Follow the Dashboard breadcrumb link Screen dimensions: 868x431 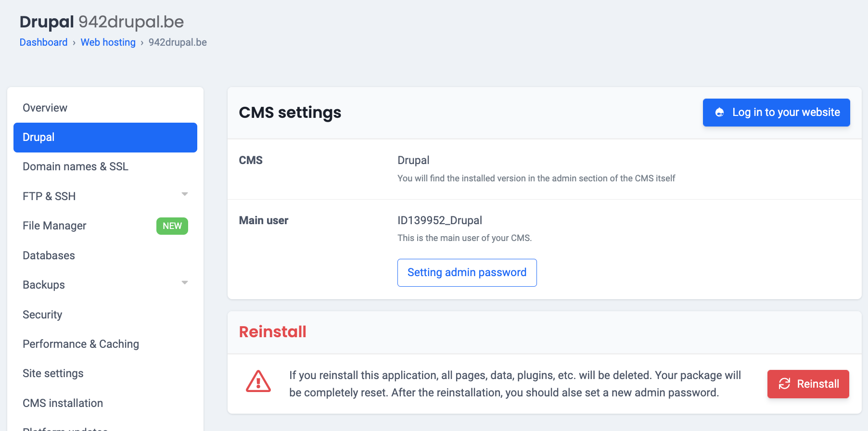(43, 42)
